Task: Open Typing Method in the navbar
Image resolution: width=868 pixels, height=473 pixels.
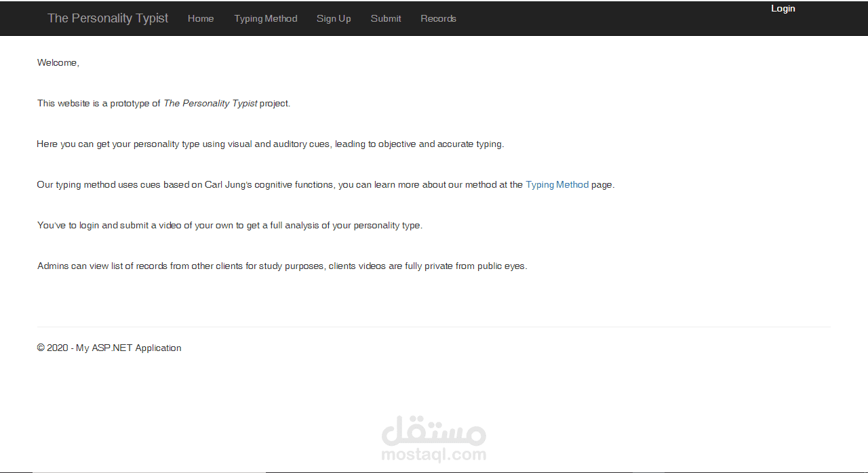Action: (266, 18)
